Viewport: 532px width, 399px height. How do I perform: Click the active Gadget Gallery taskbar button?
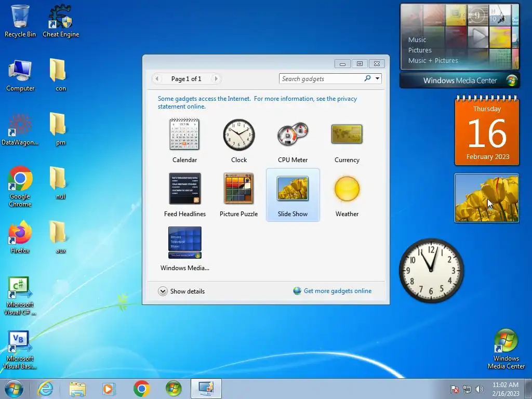[x=206, y=389]
